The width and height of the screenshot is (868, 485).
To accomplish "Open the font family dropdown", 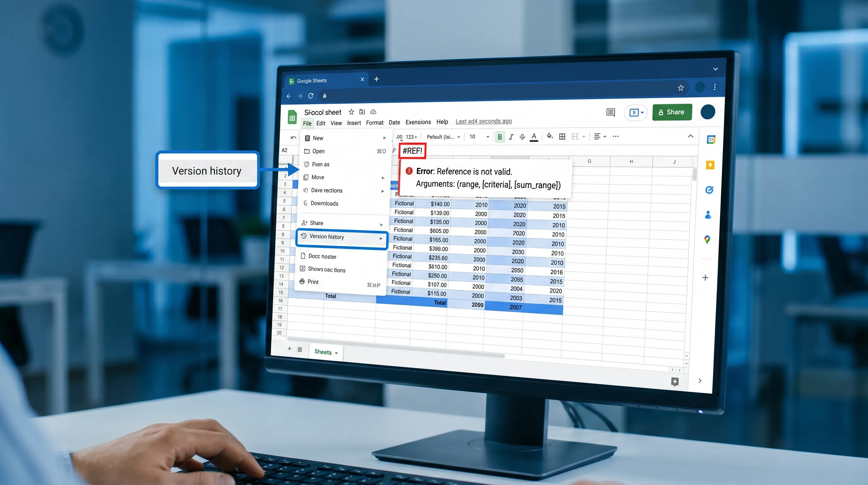I will click(x=443, y=137).
